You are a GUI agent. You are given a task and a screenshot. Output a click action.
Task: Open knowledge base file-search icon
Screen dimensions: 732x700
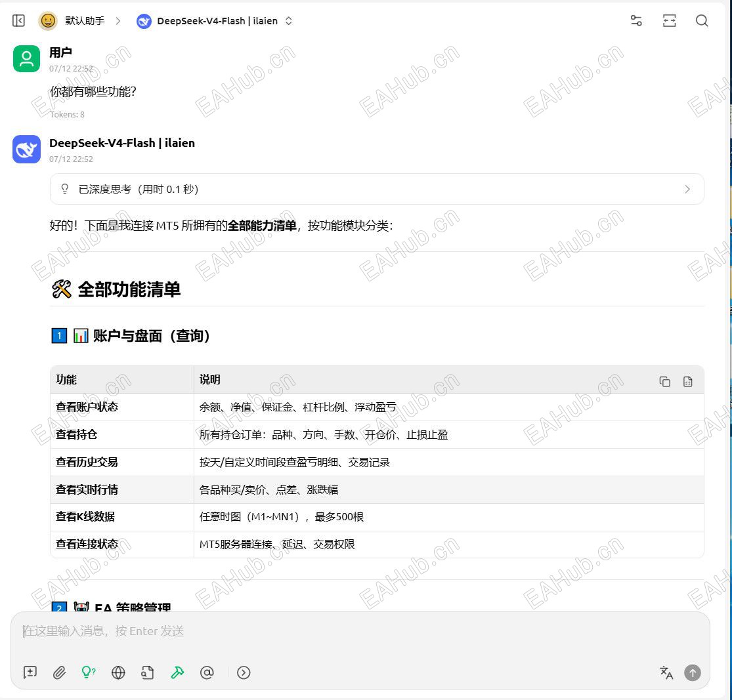click(148, 672)
